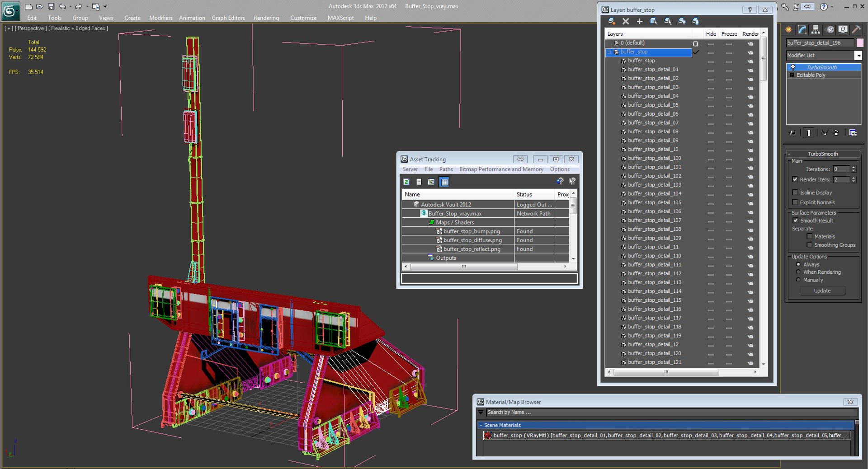The height and width of the screenshot is (469, 868).
Task: Click Status column header in Asset Tracking
Action: tap(534, 194)
